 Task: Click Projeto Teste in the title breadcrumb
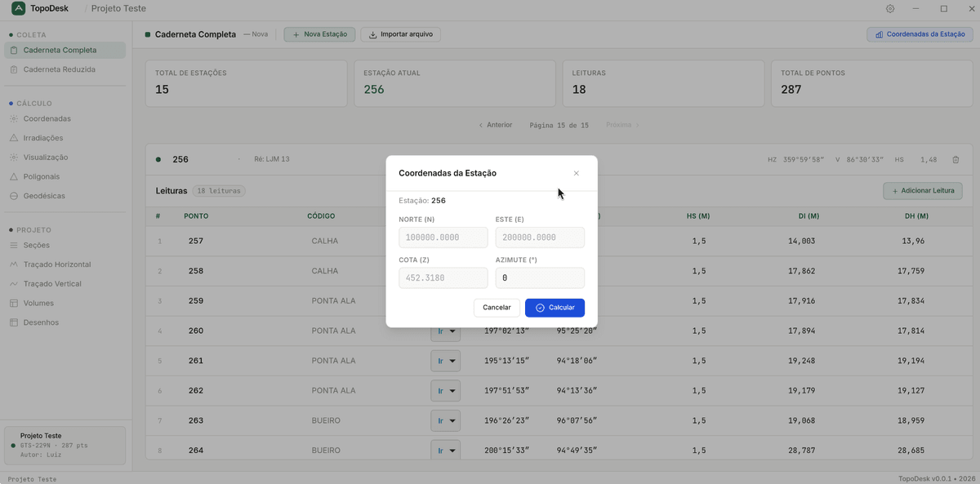pos(118,9)
